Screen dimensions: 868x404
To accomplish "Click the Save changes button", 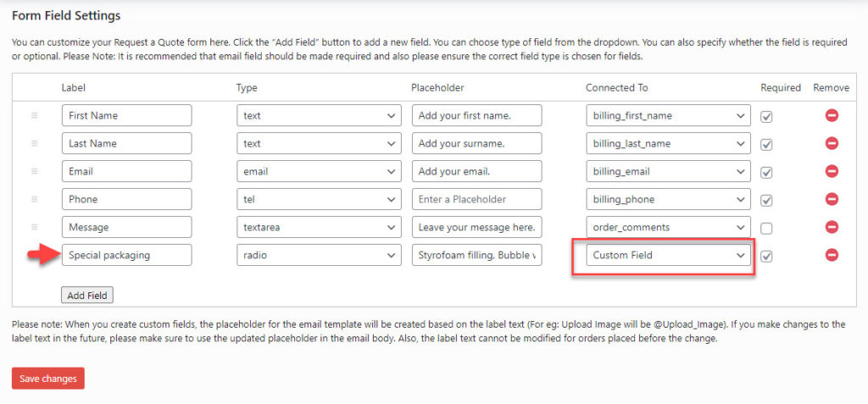I will coord(48,379).
